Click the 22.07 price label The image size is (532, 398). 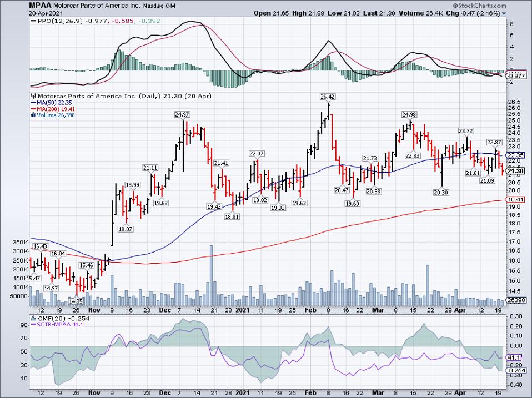point(257,154)
